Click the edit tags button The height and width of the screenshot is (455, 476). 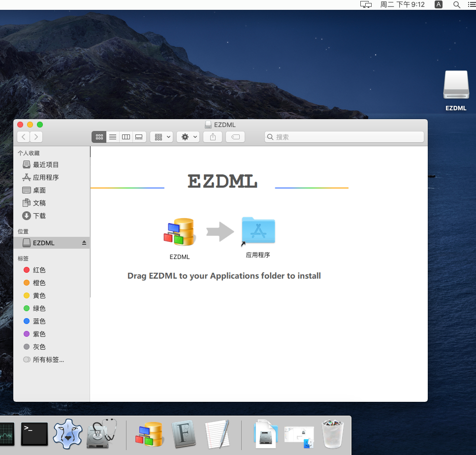click(235, 137)
